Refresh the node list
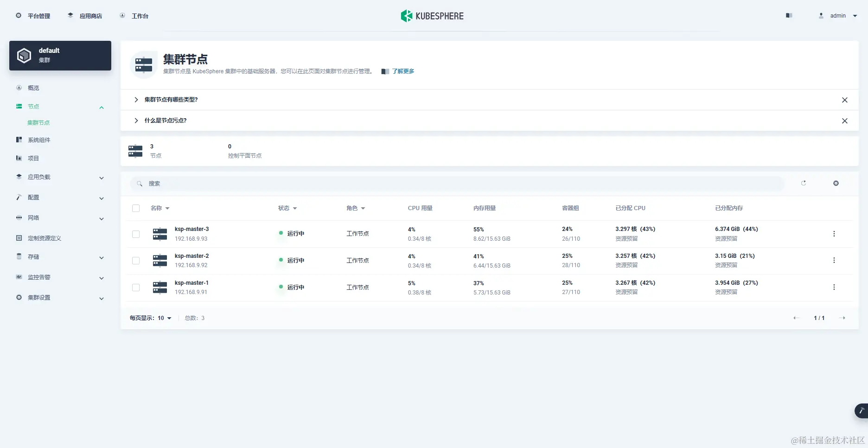 pyautogui.click(x=804, y=183)
